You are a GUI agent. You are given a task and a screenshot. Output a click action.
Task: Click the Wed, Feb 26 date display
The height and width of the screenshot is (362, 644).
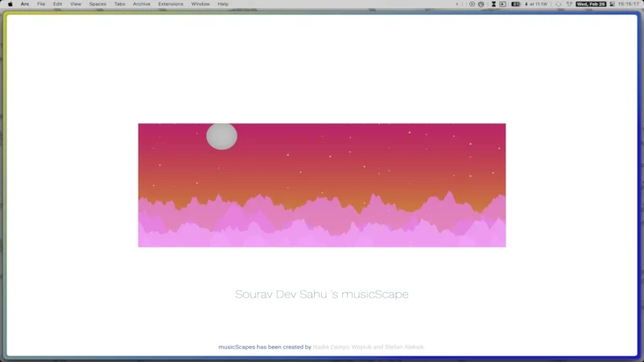point(592,4)
